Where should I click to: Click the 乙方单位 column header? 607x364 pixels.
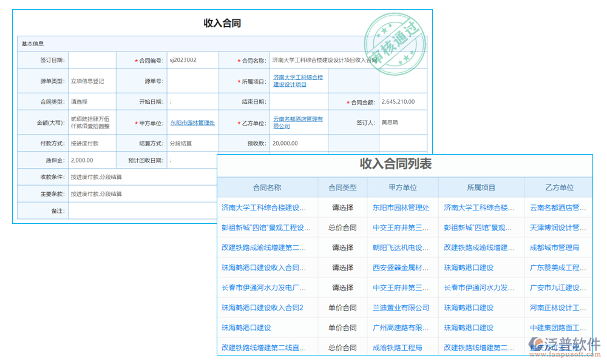(560, 187)
